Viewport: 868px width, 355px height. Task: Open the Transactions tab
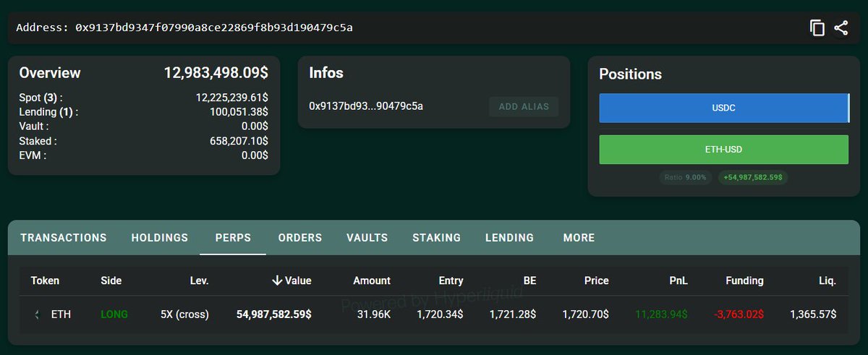tap(64, 238)
